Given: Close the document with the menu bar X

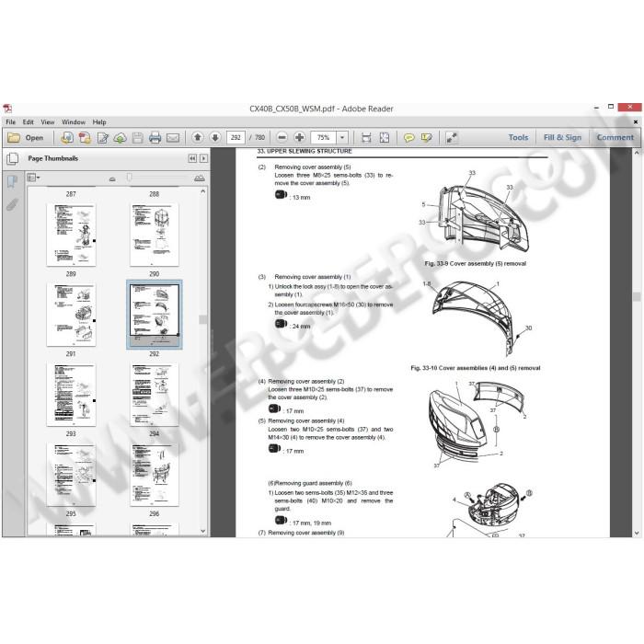Looking at the screenshot, I should pos(636,122).
